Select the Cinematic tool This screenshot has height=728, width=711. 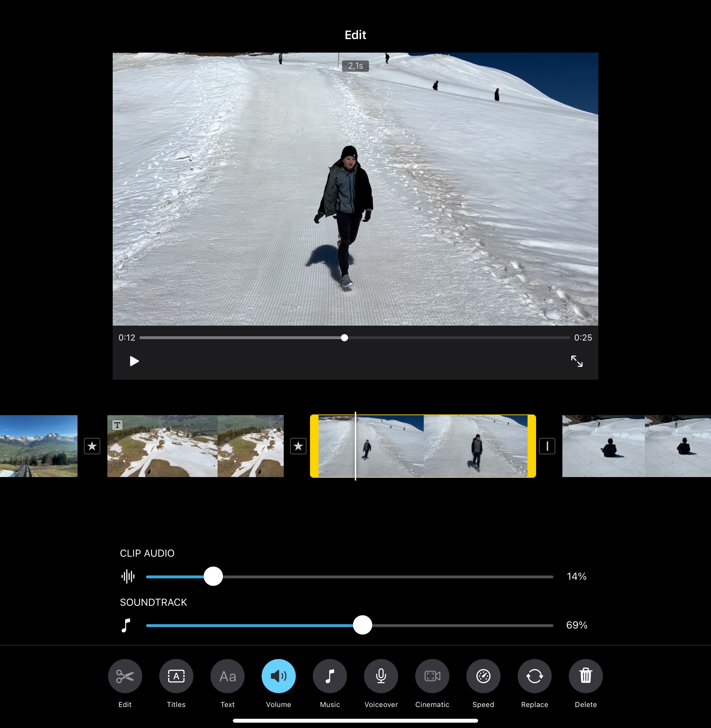(432, 676)
